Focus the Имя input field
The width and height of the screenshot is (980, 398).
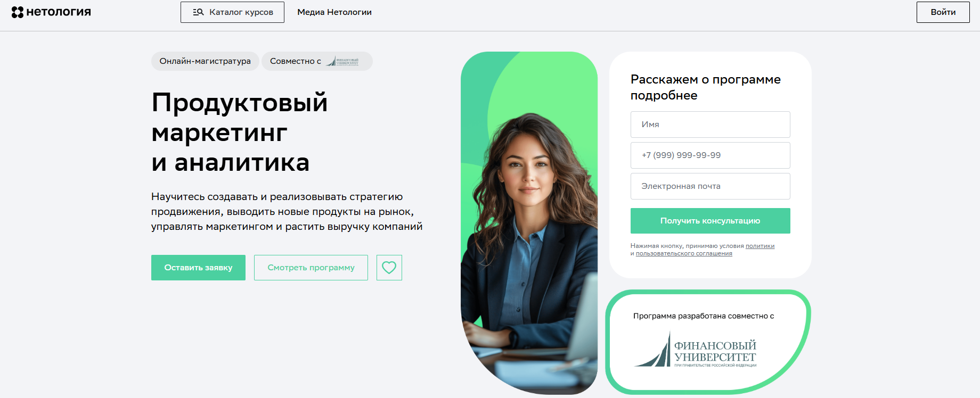pyautogui.click(x=710, y=125)
